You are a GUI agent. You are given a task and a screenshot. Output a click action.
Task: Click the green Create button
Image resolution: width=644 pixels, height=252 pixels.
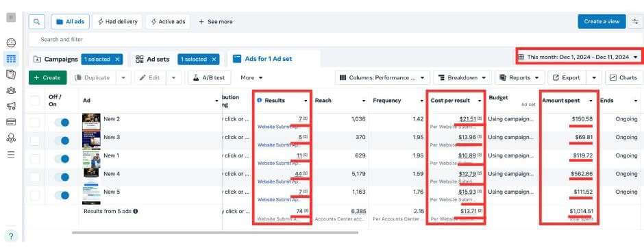click(x=48, y=77)
